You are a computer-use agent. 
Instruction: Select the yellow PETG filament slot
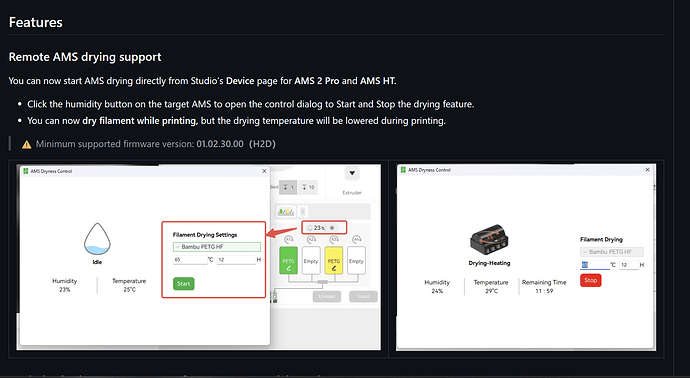click(x=334, y=260)
